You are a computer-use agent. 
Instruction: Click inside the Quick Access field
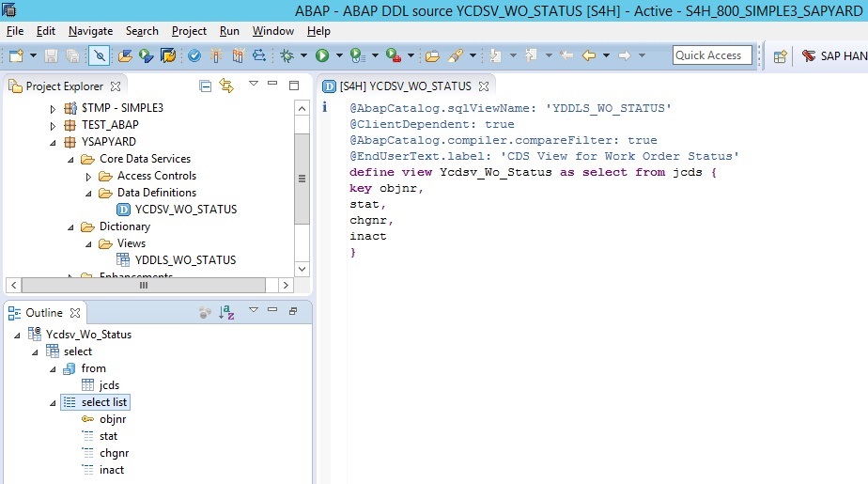coord(712,55)
